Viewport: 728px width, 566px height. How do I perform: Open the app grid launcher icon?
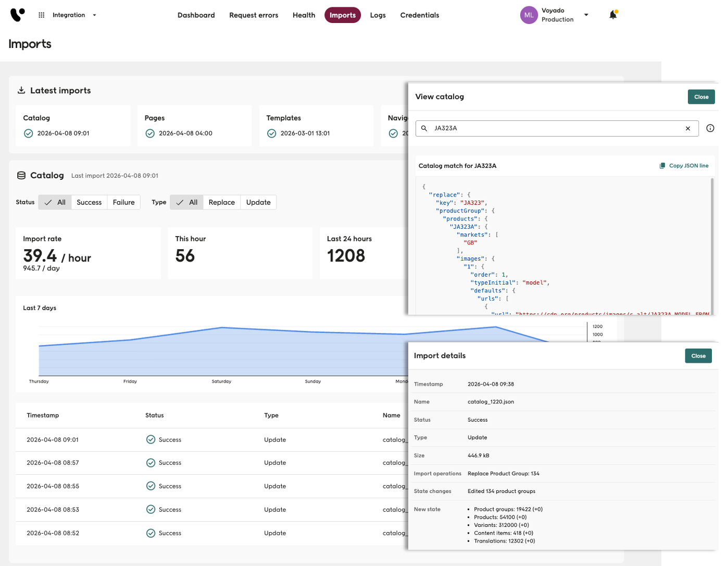(42, 15)
